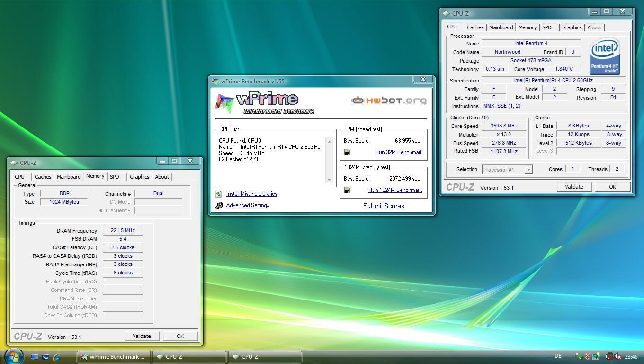
Task: Select Mainboard tab in left CPU-Z window
Action: coord(69,177)
